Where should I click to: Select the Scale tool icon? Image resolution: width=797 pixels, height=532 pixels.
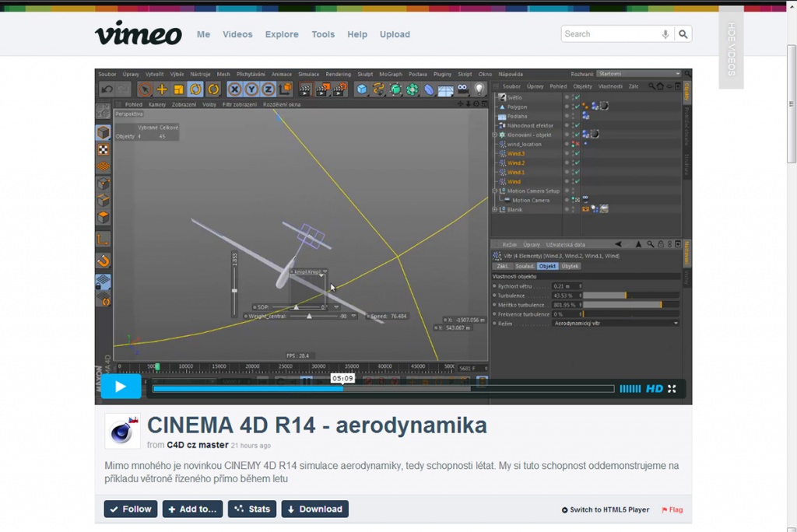tap(178, 90)
